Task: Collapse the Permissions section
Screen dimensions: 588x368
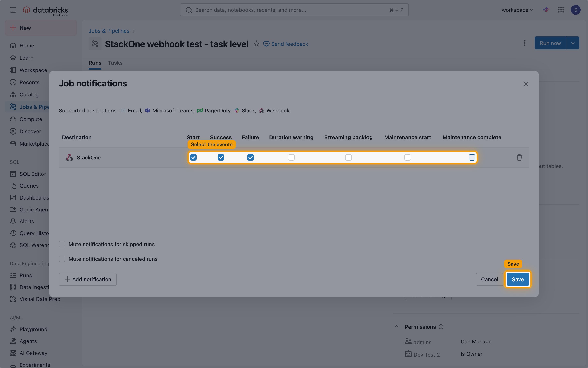Action: pos(396,327)
